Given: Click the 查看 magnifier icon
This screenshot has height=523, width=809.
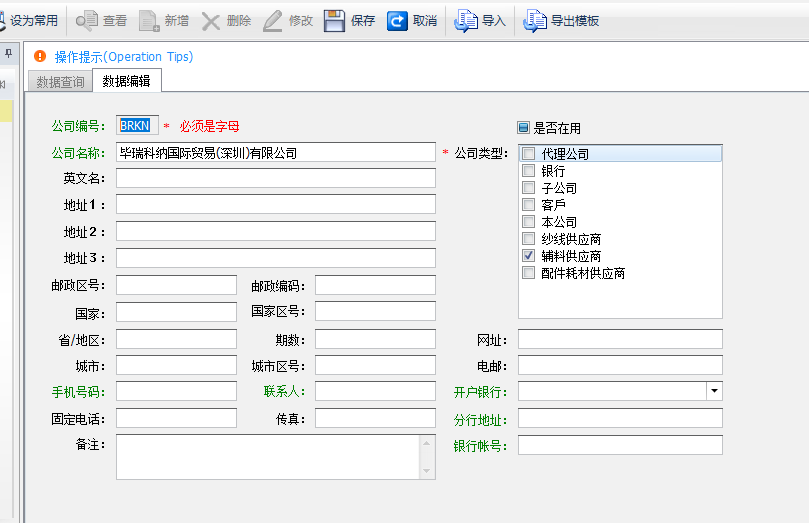Looking at the screenshot, I should coord(86,21).
